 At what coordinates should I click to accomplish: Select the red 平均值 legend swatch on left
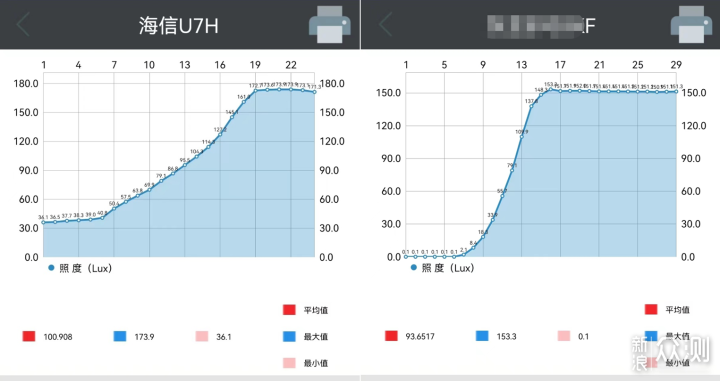289,310
